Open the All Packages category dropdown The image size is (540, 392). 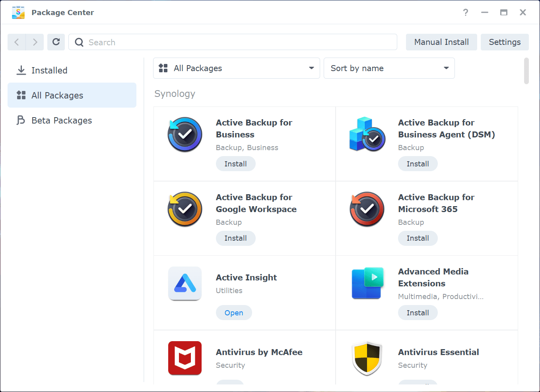click(237, 68)
